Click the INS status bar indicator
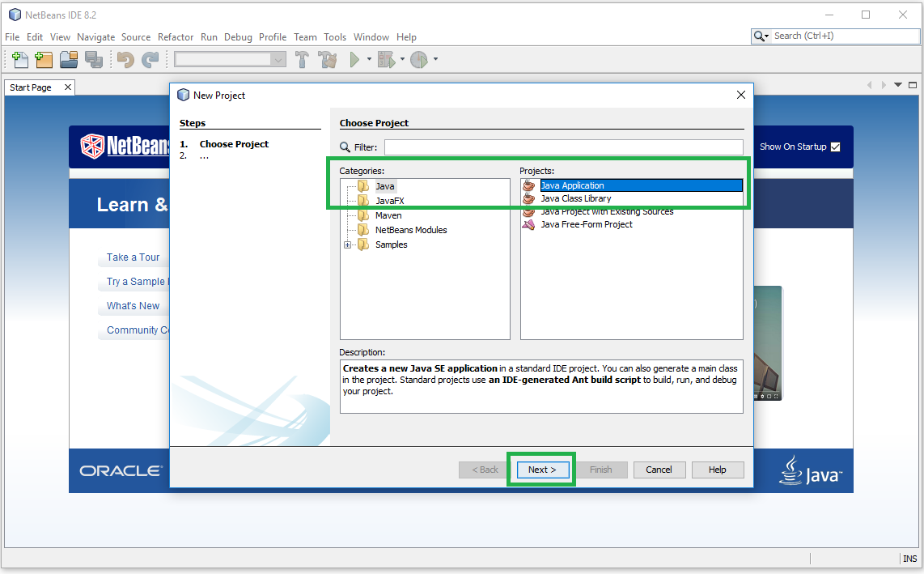The height and width of the screenshot is (574, 924). coord(910,559)
